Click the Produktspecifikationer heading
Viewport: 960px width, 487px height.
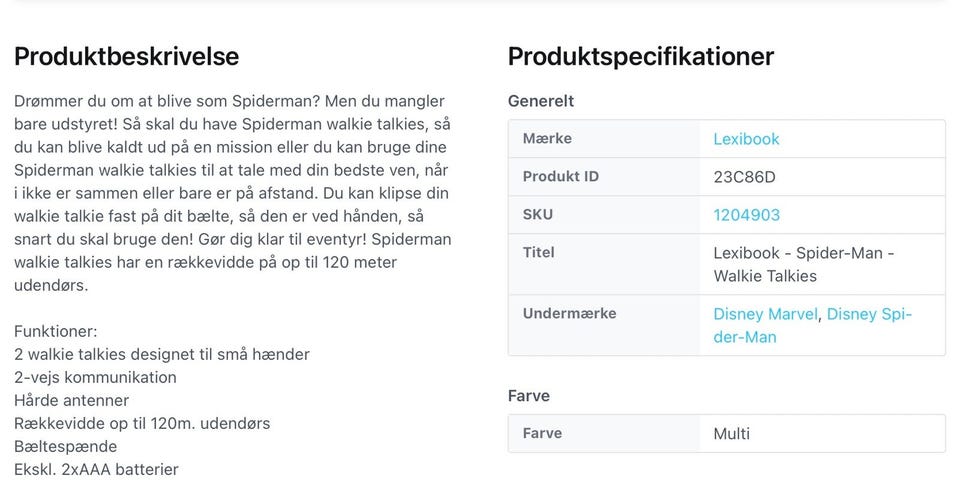640,56
